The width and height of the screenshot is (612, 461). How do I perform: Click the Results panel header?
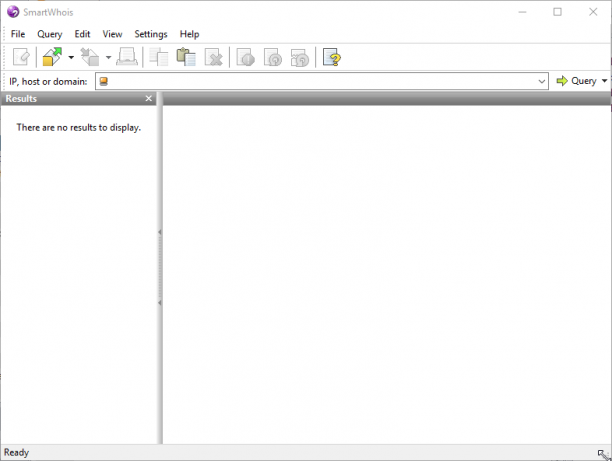click(x=78, y=98)
